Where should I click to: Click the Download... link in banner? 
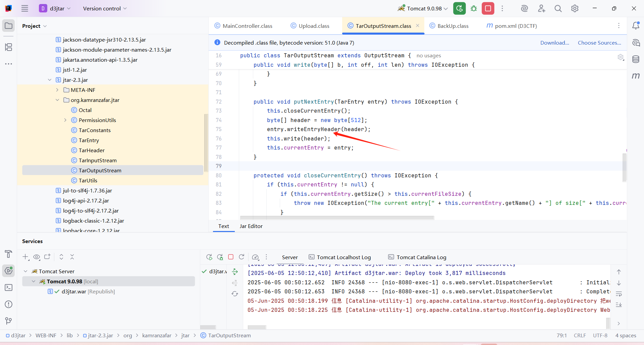click(x=554, y=43)
